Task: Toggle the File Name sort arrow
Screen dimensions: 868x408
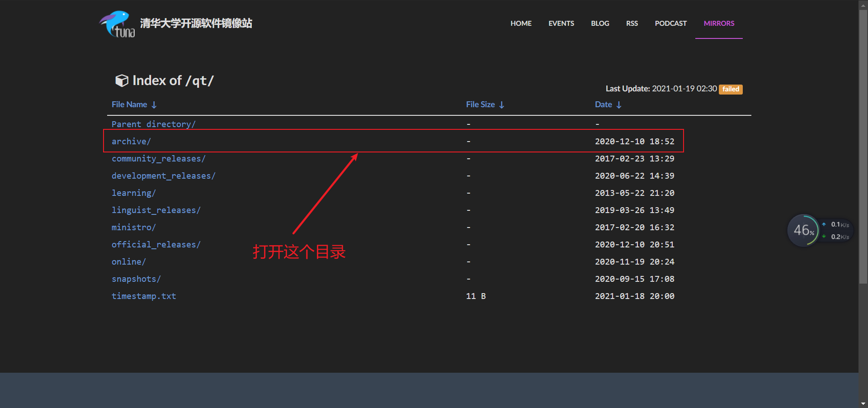Action: click(x=154, y=104)
